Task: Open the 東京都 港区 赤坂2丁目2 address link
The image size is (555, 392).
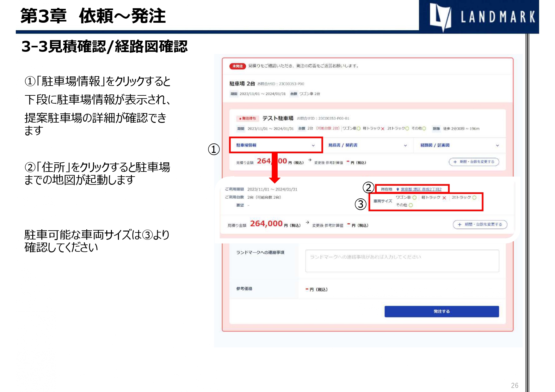Action: click(421, 189)
